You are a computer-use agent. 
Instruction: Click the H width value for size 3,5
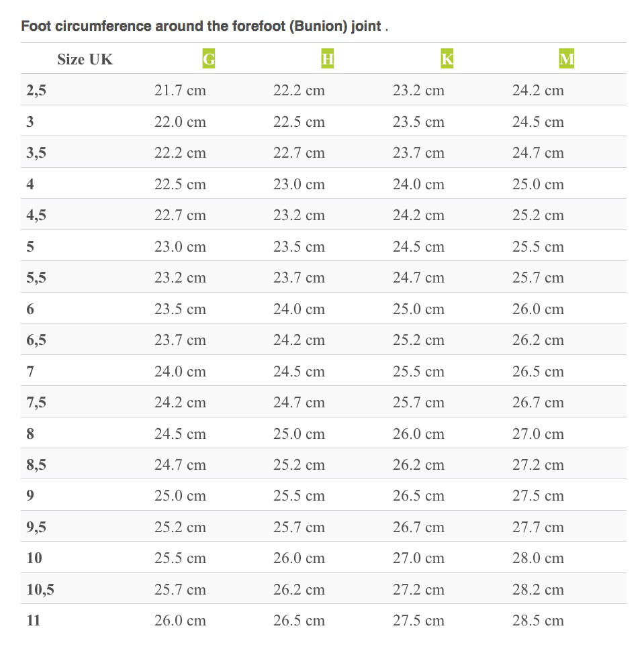pos(299,153)
